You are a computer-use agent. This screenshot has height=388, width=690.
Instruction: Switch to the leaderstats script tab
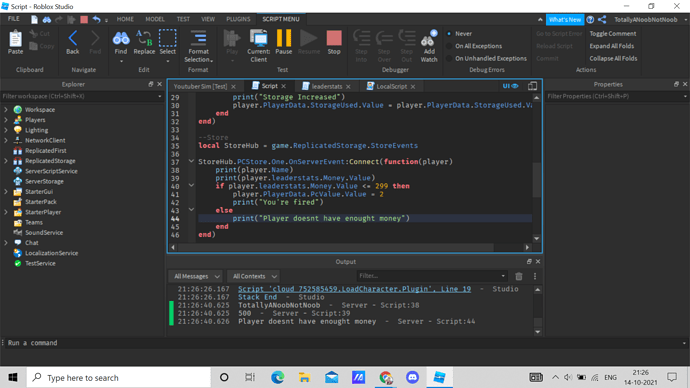point(327,86)
